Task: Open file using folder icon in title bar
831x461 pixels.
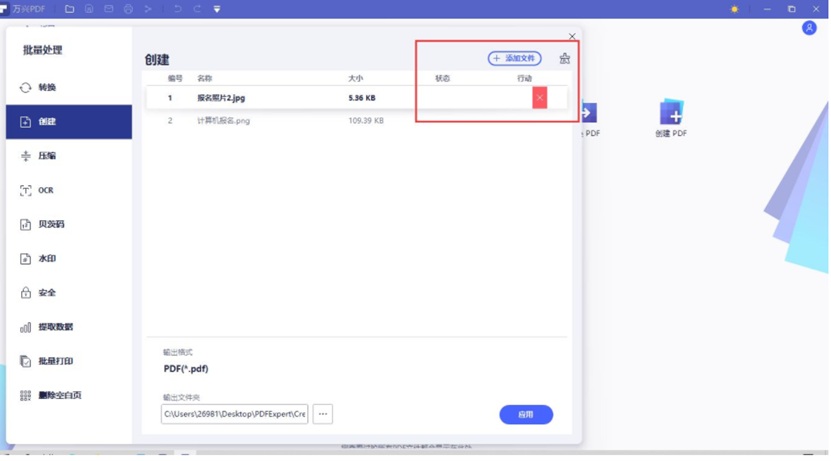Action: point(69,9)
